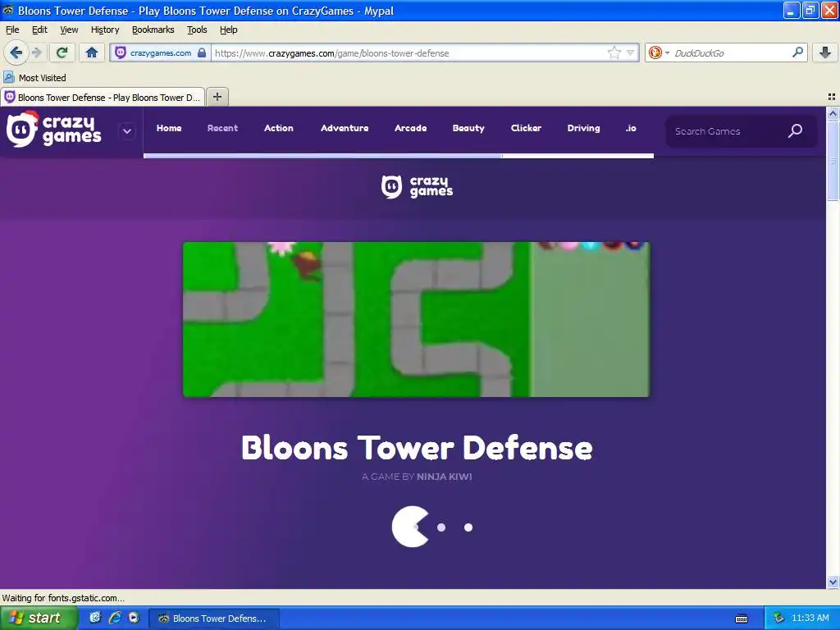The height and width of the screenshot is (630, 840).
Task: Open the History menu
Action: tap(105, 30)
